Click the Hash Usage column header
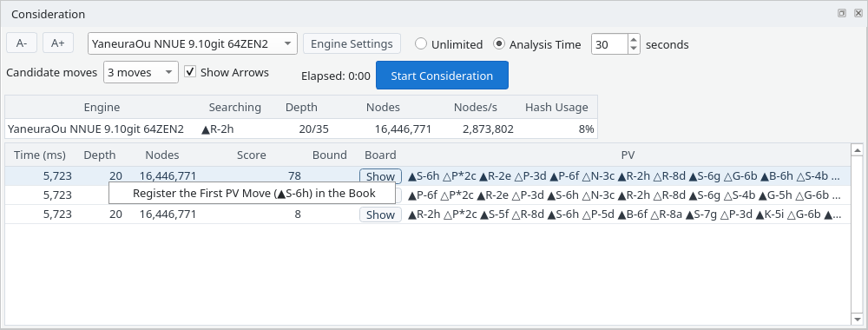The image size is (868, 330). (x=556, y=108)
